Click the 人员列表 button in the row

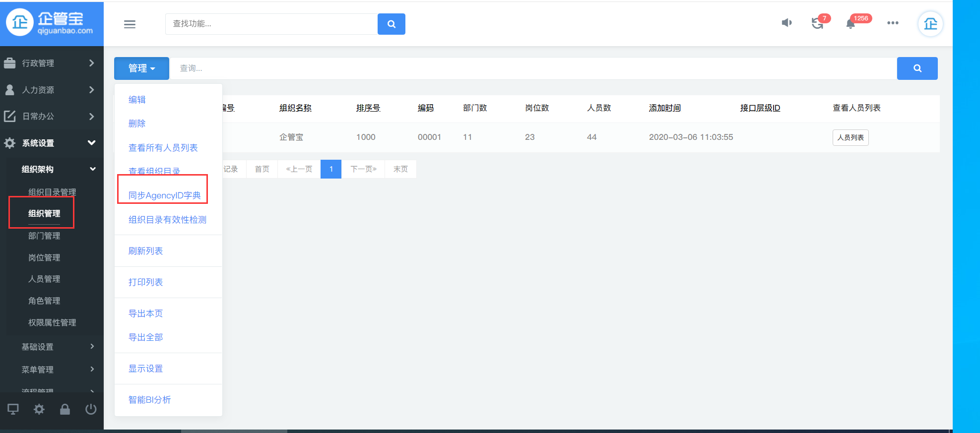point(850,137)
